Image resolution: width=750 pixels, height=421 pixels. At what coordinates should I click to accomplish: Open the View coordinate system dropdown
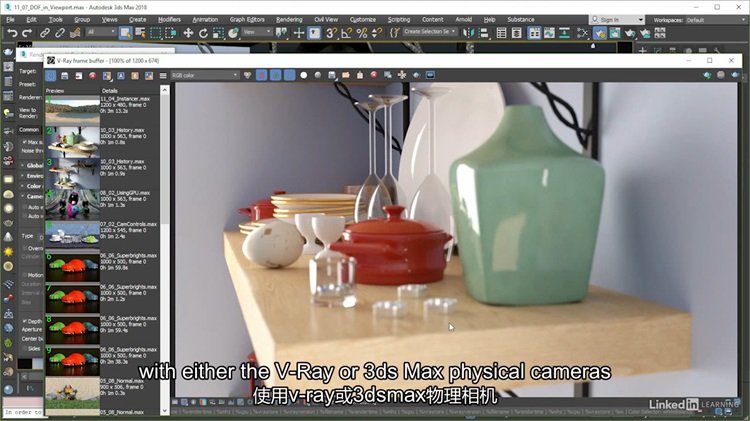257,32
